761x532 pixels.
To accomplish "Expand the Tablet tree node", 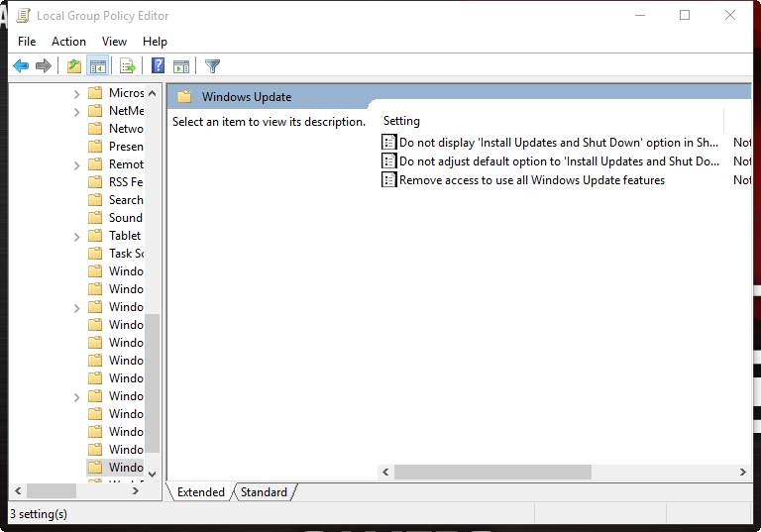I will tap(76, 237).
